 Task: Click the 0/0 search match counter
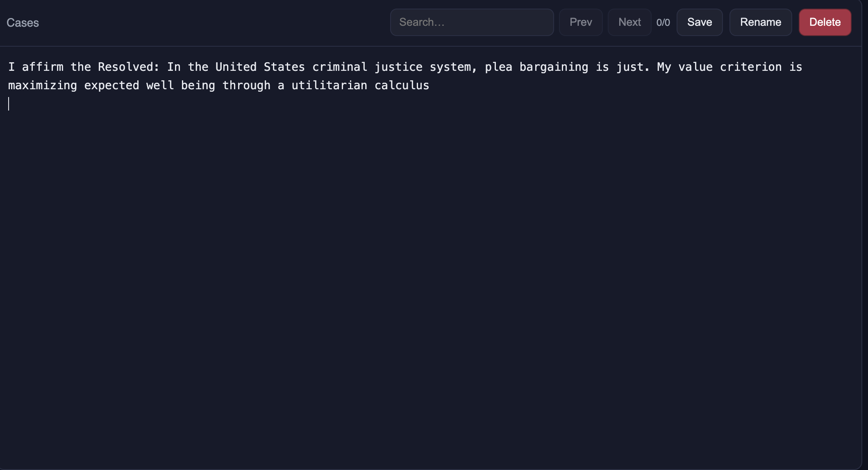coord(663,23)
